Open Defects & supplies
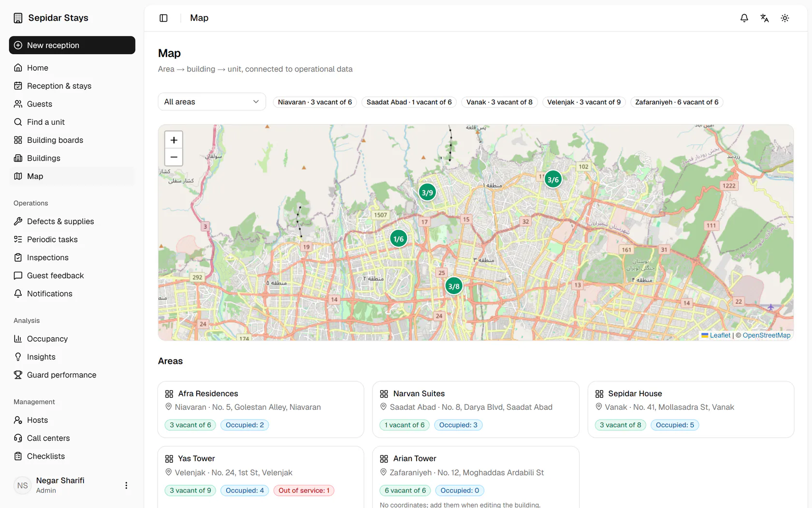 coord(72,221)
